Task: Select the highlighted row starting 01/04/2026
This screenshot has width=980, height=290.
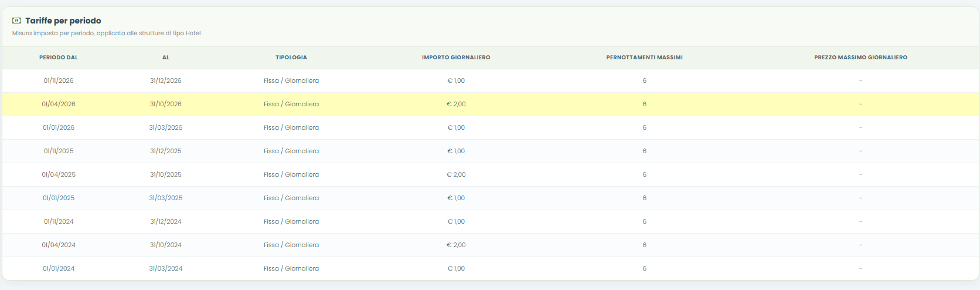Action: pos(491,104)
